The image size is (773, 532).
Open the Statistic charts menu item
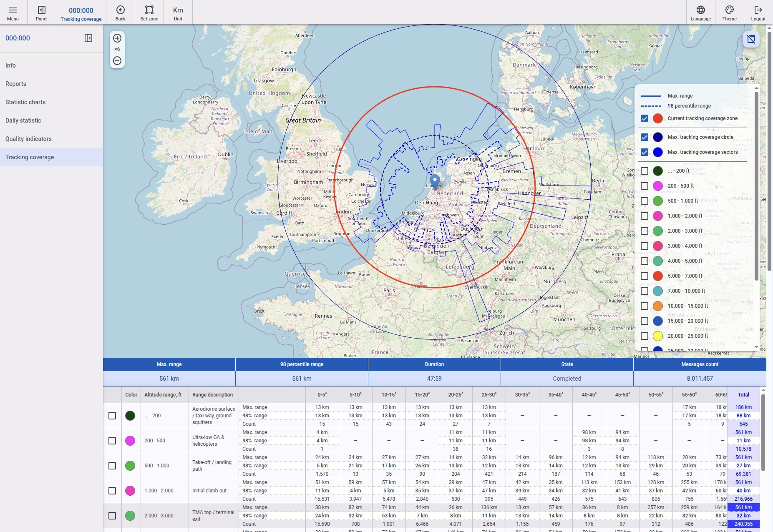[x=25, y=102]
